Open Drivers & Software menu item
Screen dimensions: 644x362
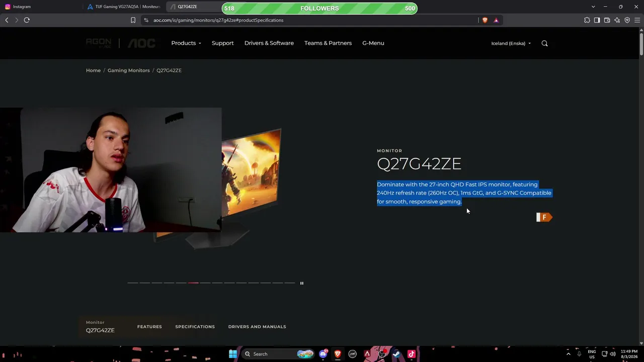coord(269,43)
